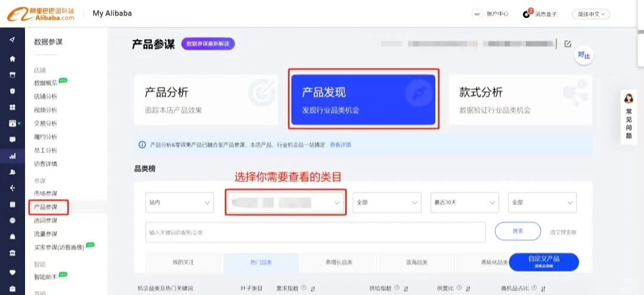Open 员工分析 in sidebar
This screenshot has height=295, width=644.
45,150
